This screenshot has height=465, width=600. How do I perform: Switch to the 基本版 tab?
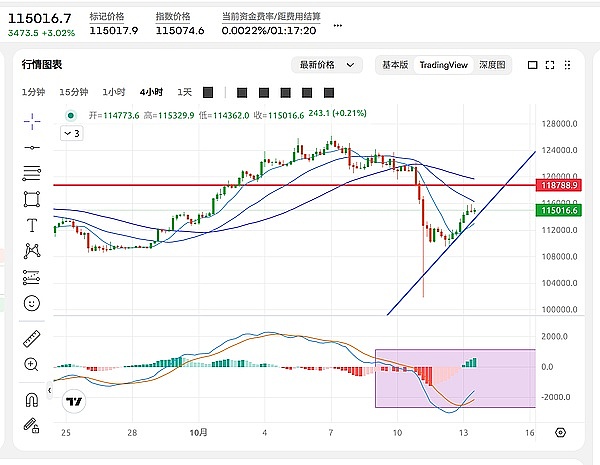click(x=394, y=65)
